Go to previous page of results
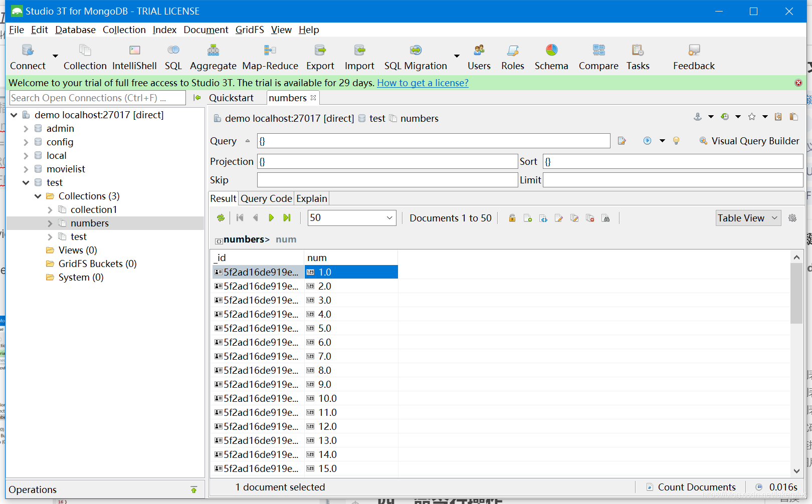This screenshot has width=812, height=504. click(x=256, y=218)
